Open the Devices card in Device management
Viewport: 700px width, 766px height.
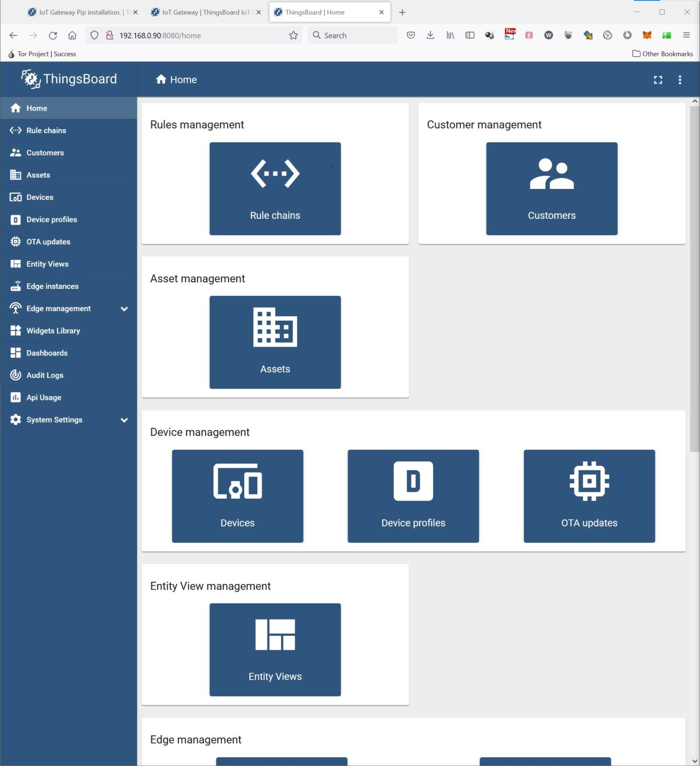[237, 496]
